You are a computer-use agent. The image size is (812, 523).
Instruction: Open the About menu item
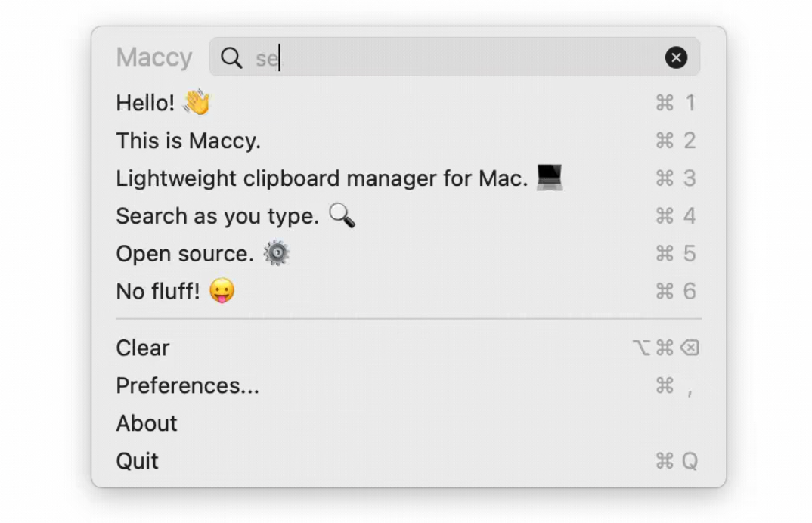[147, 423]
